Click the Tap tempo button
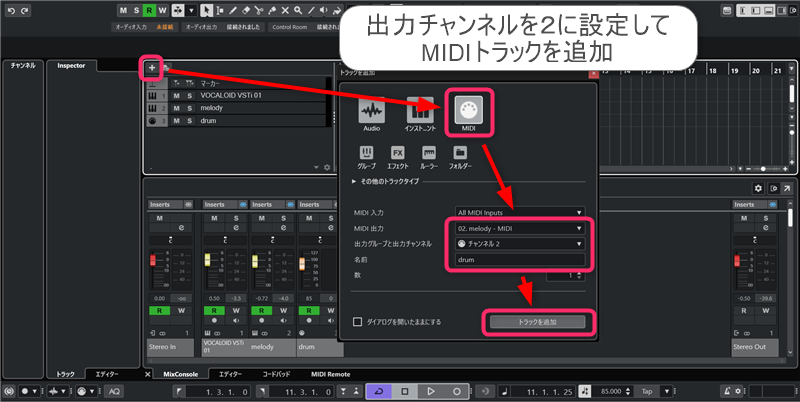Image resolution: width=800 pixels, height=402 pixels. tap(647, 391)
